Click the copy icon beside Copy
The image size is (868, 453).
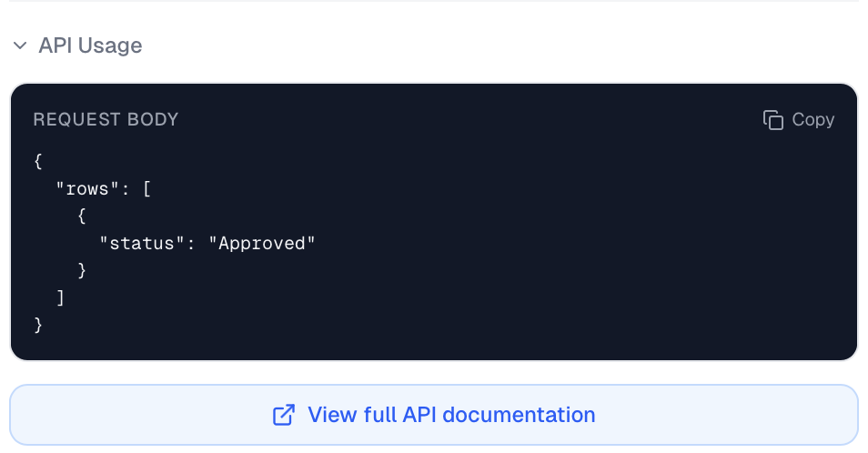(x=772, y=120)
